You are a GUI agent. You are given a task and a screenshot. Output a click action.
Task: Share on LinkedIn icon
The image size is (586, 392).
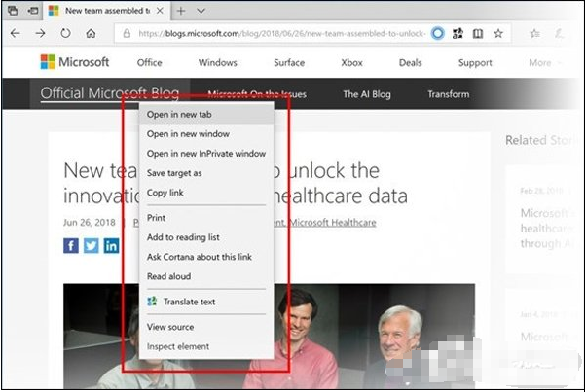pyautogui.click(x=111, y=246)
